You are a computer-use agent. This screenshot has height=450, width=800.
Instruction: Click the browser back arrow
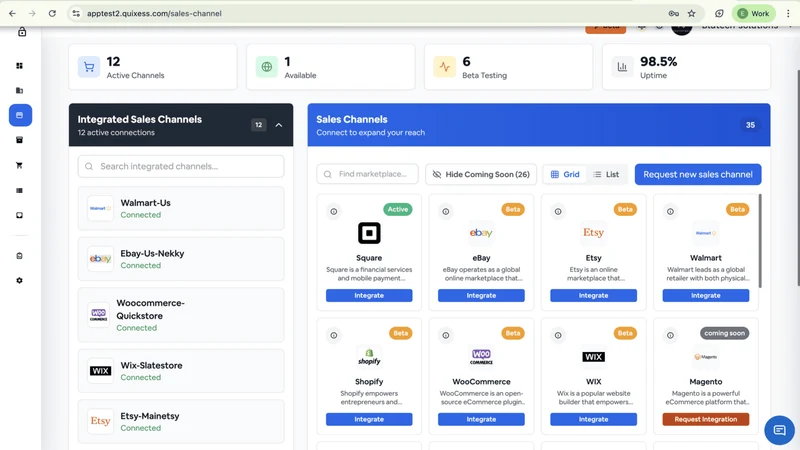pyautogui.click(x=12, y=14)
